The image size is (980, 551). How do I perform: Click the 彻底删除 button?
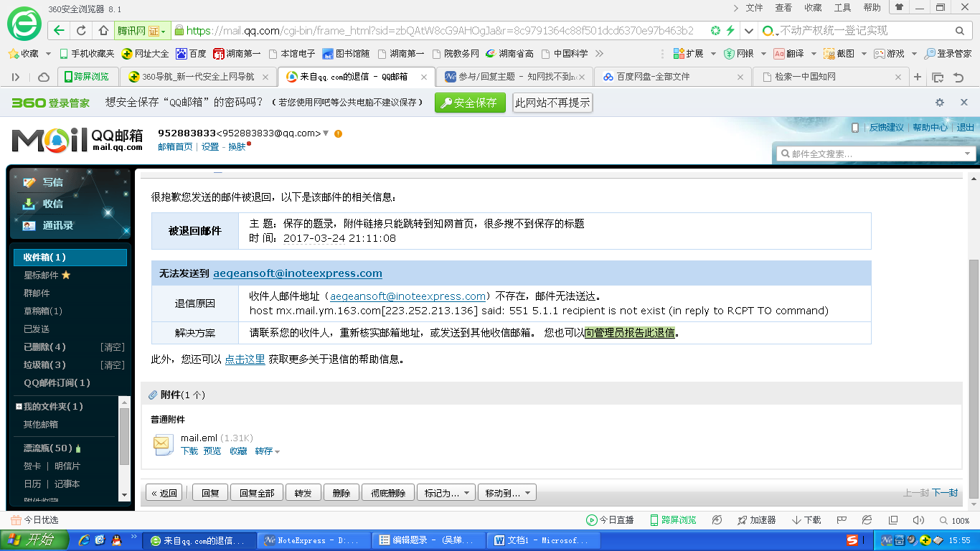click(388, 493)
